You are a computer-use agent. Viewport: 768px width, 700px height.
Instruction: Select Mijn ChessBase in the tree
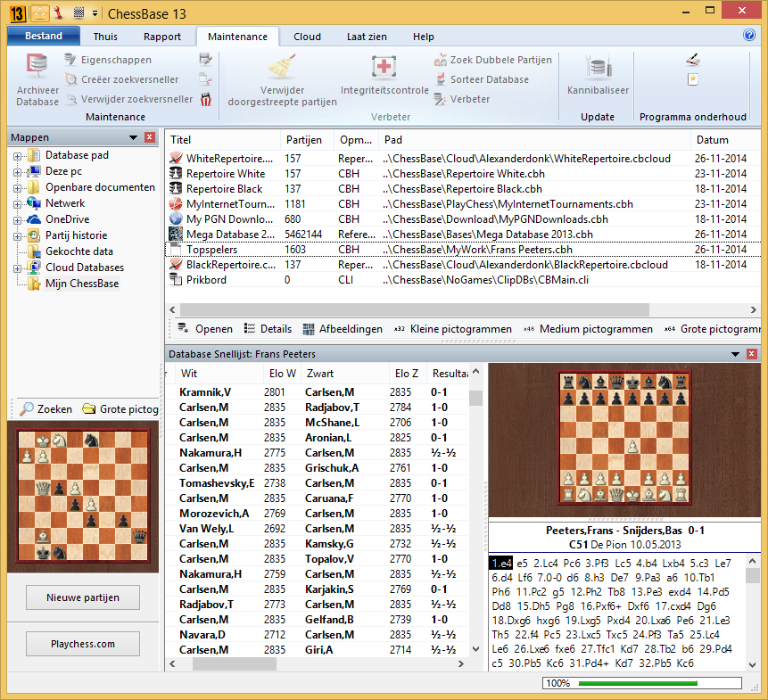pyautogui.click(x=82, y=284)
